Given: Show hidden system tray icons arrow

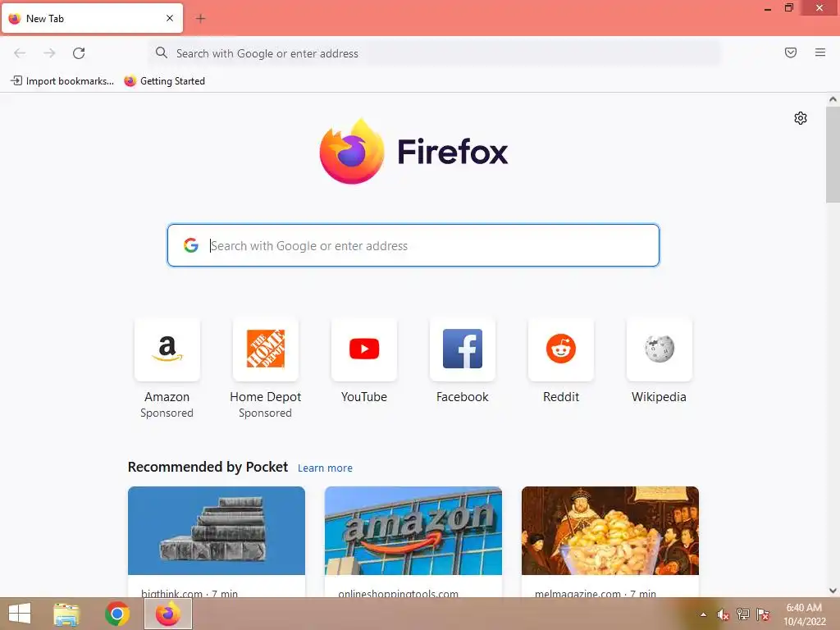Looking at the screenshot, I should 703,614.
